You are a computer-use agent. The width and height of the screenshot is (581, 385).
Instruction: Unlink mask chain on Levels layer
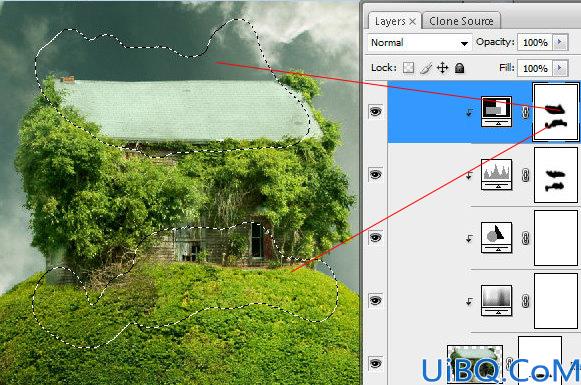(x=525, y=175)
